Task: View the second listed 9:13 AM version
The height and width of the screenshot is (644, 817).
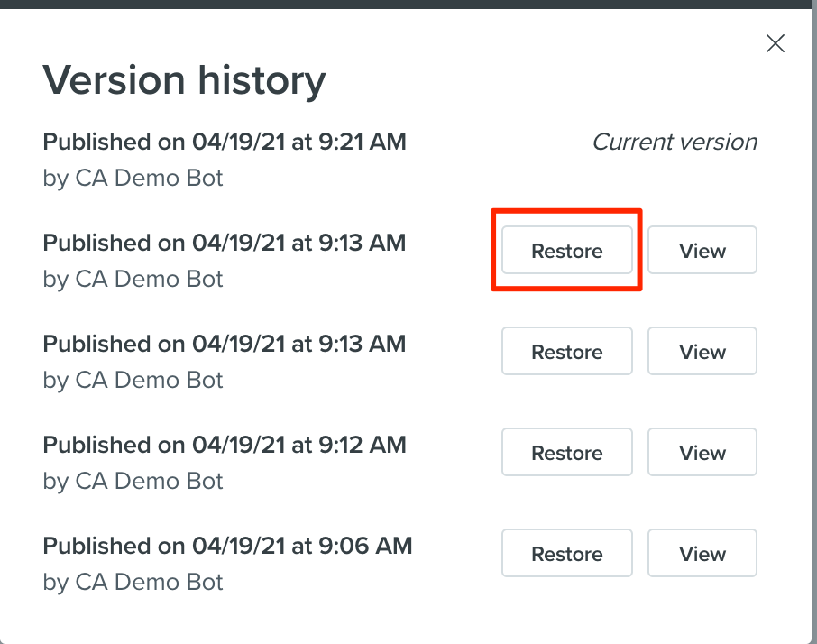Action: click(702, 351)
